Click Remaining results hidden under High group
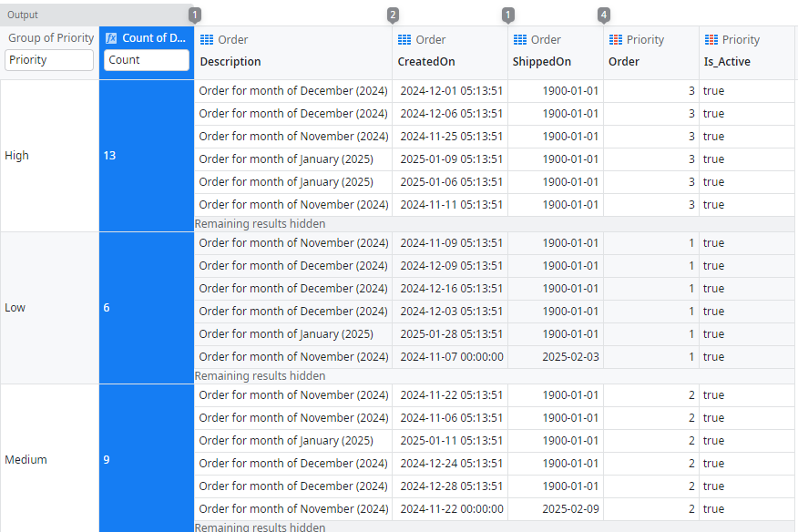The image size is (798, 532). click(260, 224)
